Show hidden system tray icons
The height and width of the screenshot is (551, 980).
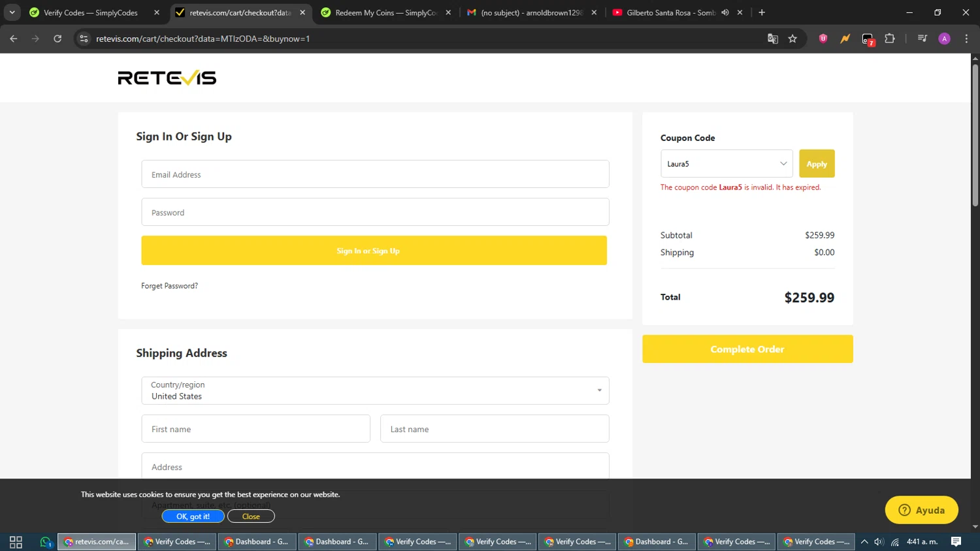tap(864, 542)
